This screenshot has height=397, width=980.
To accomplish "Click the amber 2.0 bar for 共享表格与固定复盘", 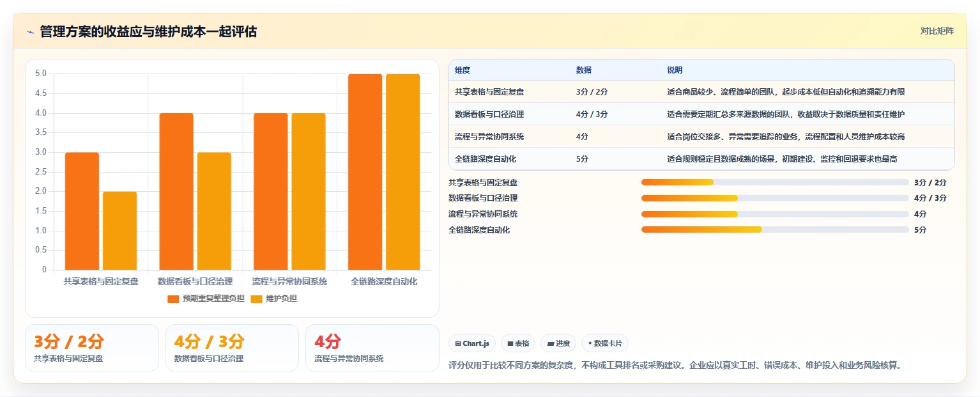I will tap(119, 231).
